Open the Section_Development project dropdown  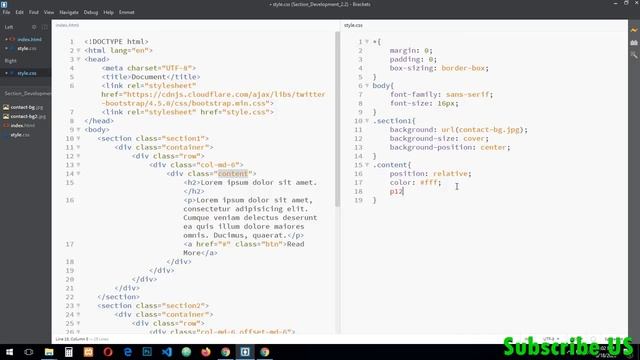(28, 93)
